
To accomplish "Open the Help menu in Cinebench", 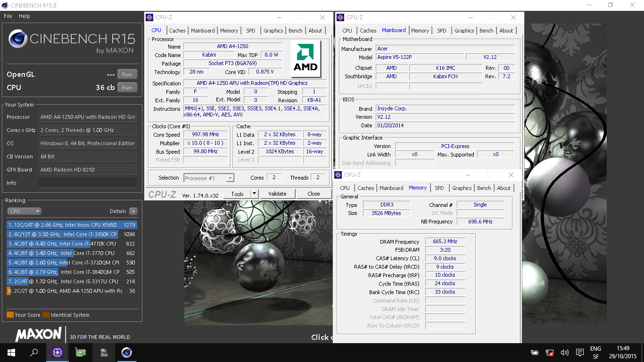I will (24, 16).
